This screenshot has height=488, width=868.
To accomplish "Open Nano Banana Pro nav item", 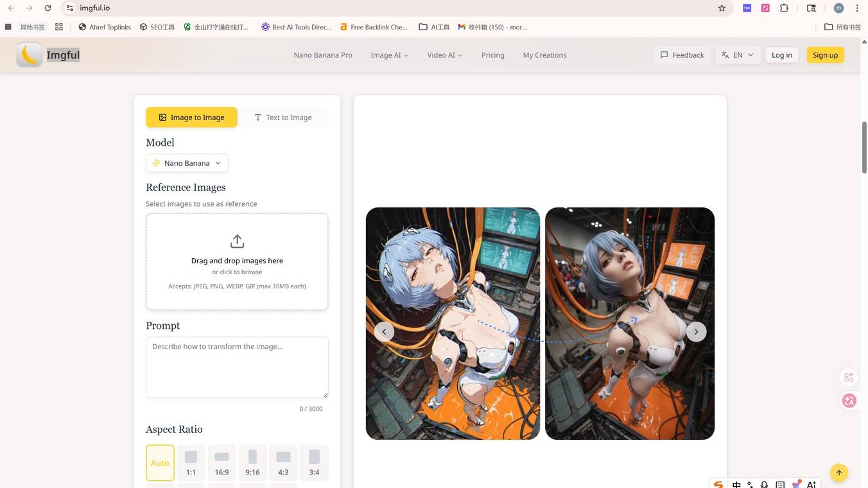I will [x=323, y=55].
